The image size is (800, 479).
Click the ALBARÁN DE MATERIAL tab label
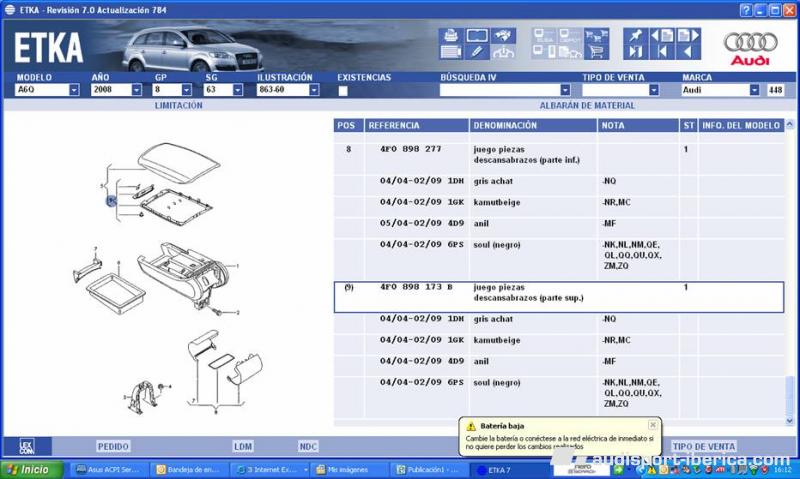587,105
